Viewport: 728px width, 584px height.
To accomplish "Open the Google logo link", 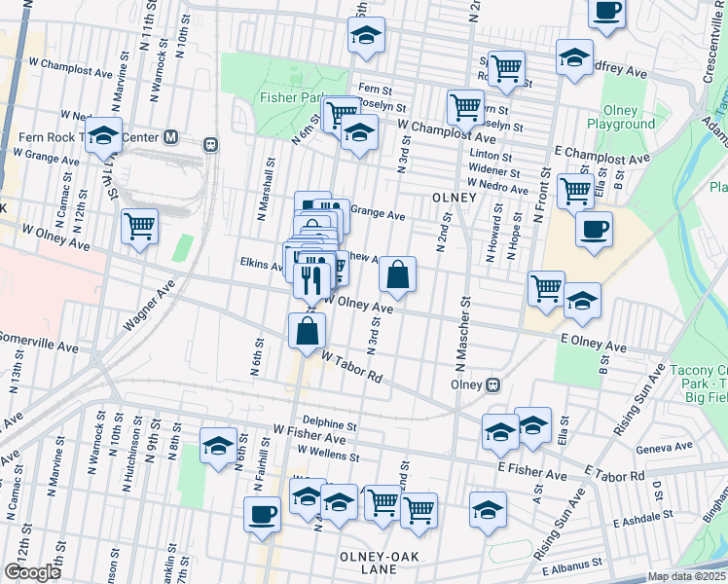I will (32, 572).
